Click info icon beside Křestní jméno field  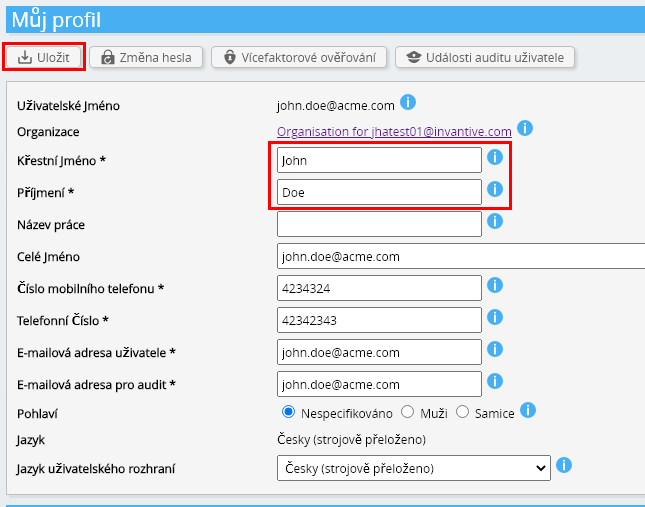(495, 157)
